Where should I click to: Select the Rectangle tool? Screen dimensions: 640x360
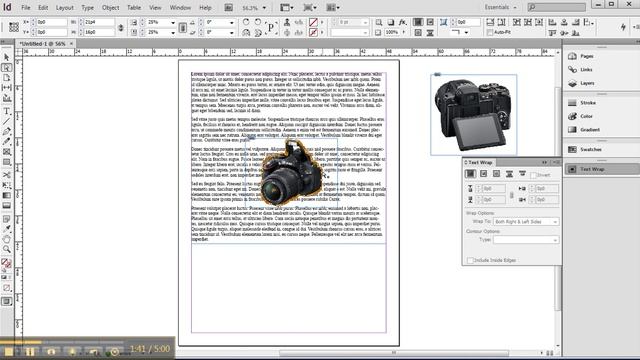tap(7, 162)
